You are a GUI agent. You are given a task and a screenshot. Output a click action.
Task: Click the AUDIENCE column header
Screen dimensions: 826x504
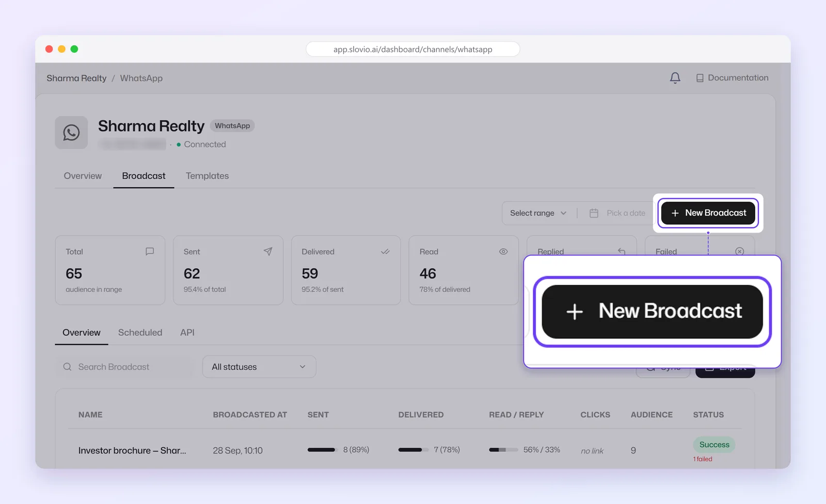pyautogui.click(x=652, y=415)
